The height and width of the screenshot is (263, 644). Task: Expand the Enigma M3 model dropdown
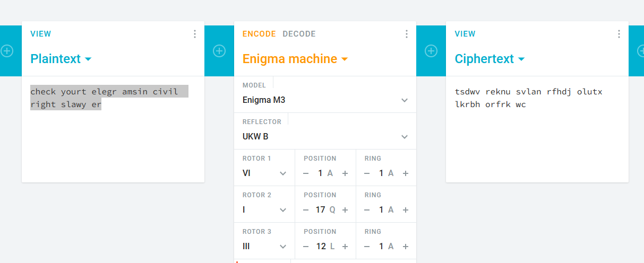[325, 100]
